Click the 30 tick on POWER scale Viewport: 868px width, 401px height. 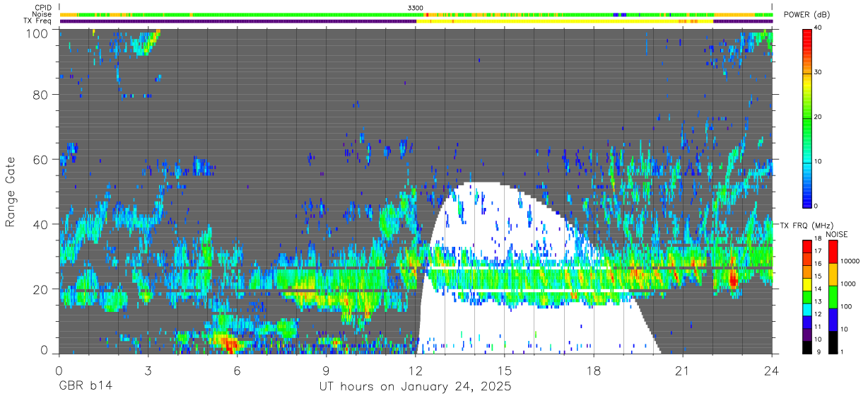tap(819, 73)
